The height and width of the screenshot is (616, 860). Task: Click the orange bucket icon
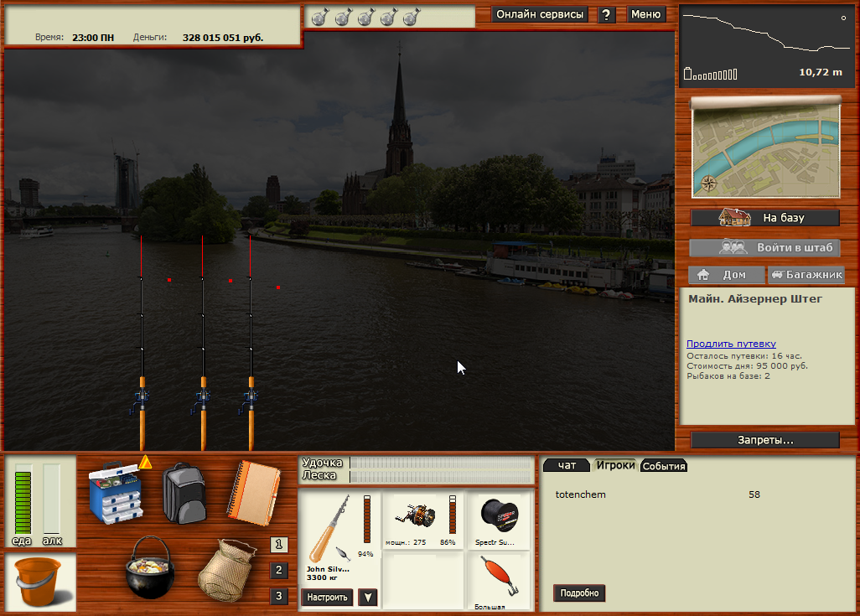[x=39, y=582]
